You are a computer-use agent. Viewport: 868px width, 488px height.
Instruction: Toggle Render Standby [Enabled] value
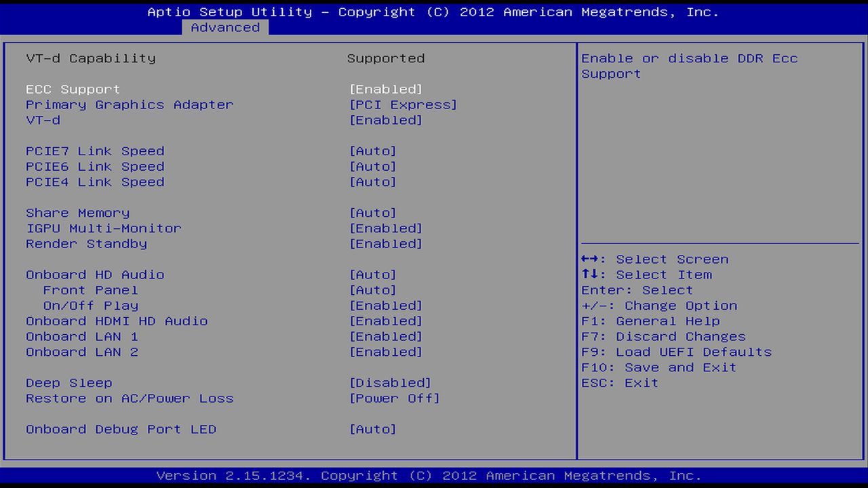point(386,243)
